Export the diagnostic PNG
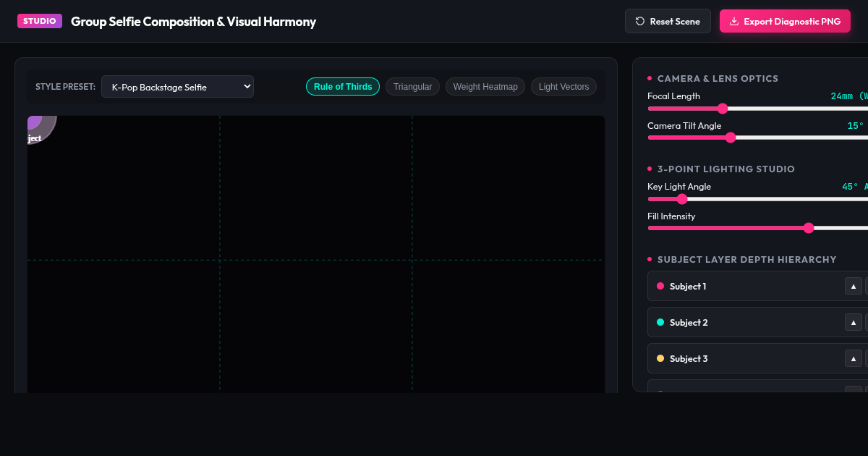This screenshot has width=868, height=456. click(785, 21)
